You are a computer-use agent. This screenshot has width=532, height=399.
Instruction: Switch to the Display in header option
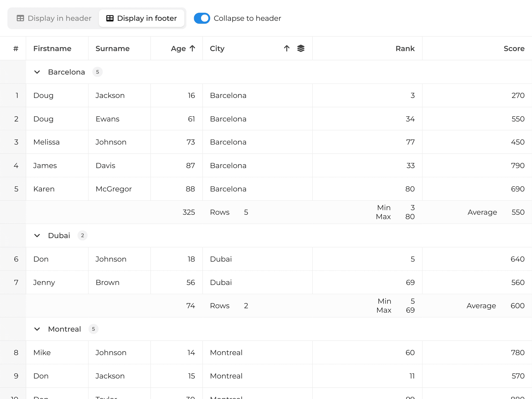point(59,18)
